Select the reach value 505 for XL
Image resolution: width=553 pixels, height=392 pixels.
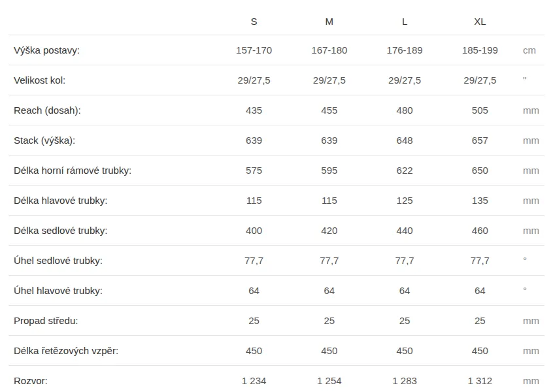point(480,110)
